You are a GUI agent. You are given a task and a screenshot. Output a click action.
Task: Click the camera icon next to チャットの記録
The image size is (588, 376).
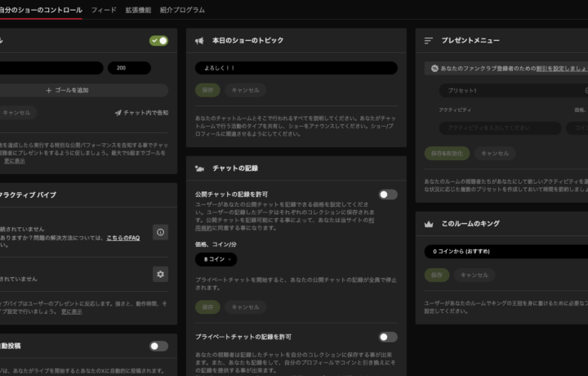[x=200, y=168]
